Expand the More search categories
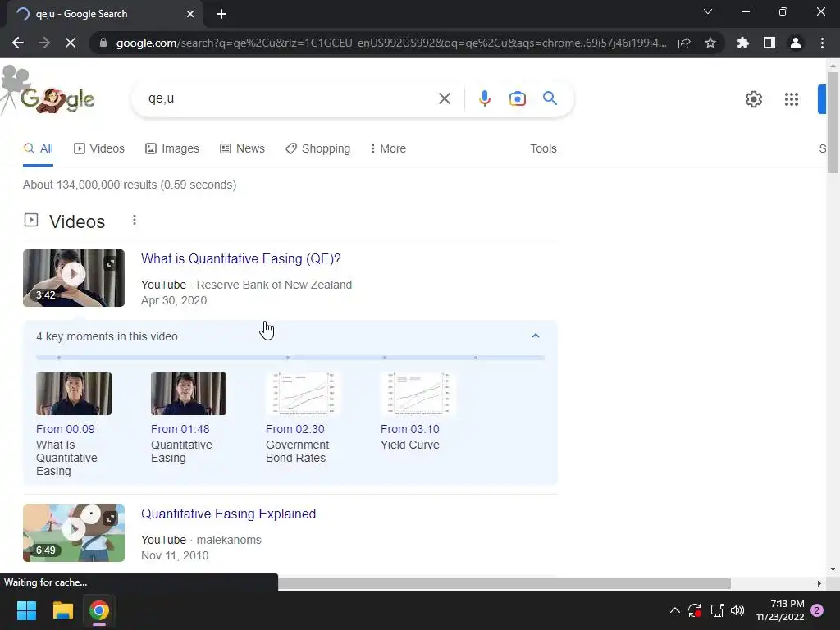 click(x=388, y=148)
